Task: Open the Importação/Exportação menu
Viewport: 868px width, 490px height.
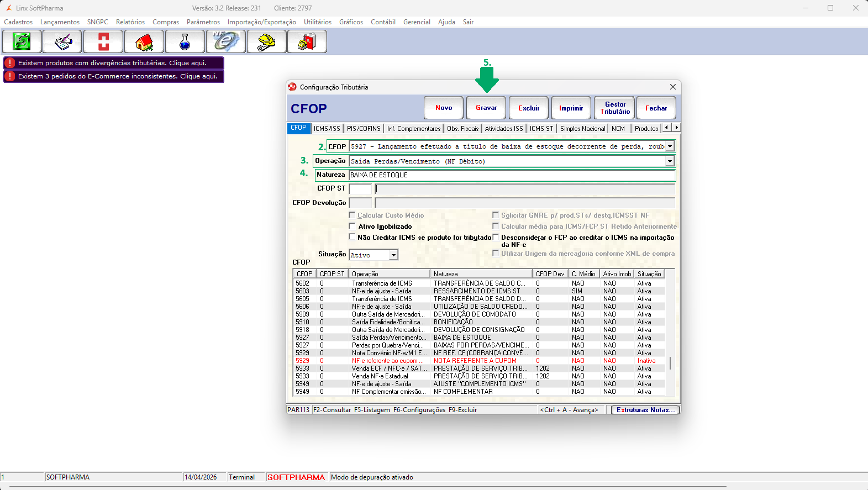Action: click(x=262, y=22)
